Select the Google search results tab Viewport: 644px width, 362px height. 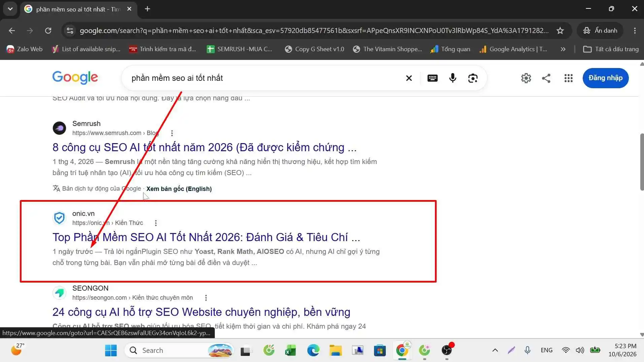79,9
